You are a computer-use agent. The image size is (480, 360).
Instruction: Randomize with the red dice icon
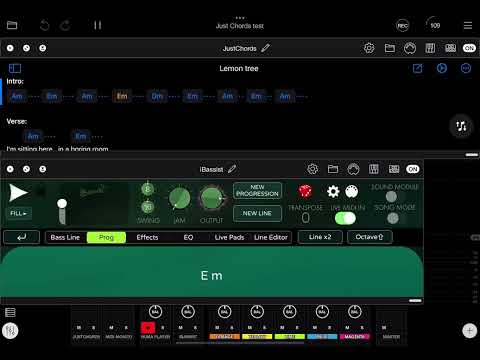pyautogui.click(x=305, y=192)
